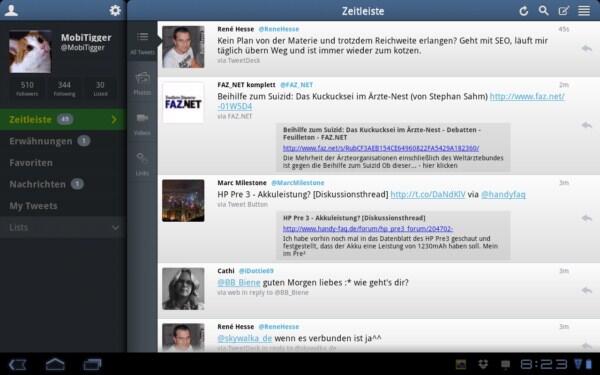This screenshot has width=600, height=375.
Task: Tap the Android home button
Action: [x=55, y=364]
